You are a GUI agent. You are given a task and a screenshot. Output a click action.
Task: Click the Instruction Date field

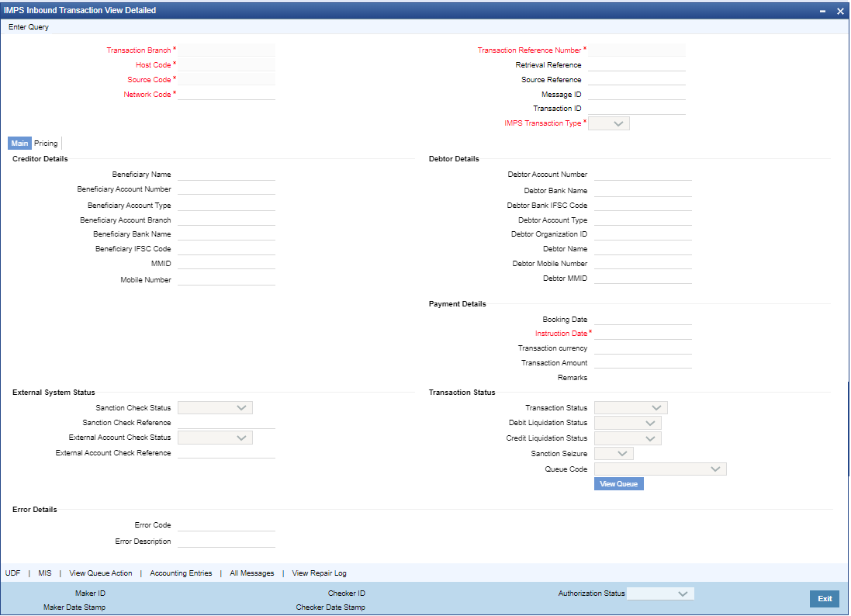coord(643,334)
